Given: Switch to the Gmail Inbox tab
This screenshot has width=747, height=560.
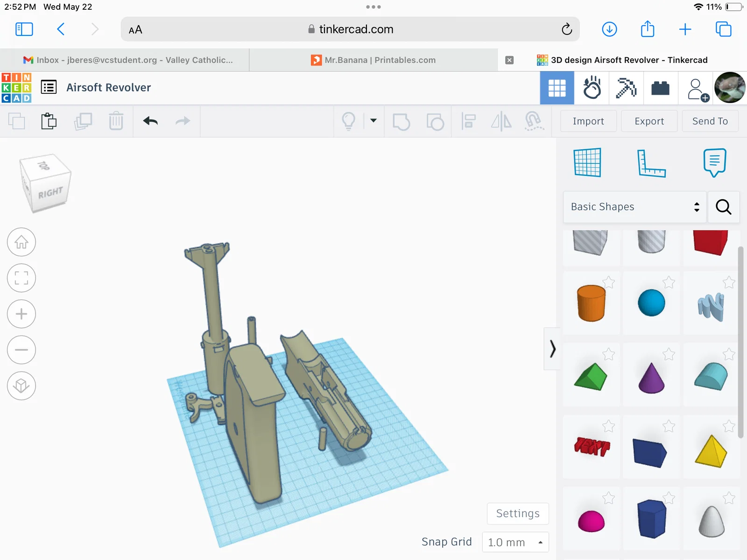Looking at the screenshot, I should click(125, 60).
